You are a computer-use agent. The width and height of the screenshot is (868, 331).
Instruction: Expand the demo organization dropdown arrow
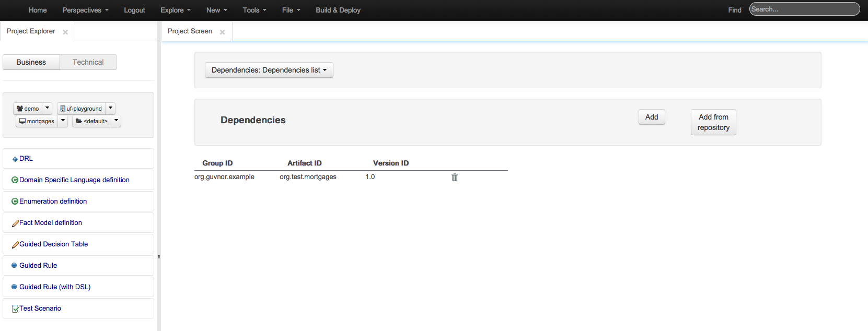tap(47, 108)
